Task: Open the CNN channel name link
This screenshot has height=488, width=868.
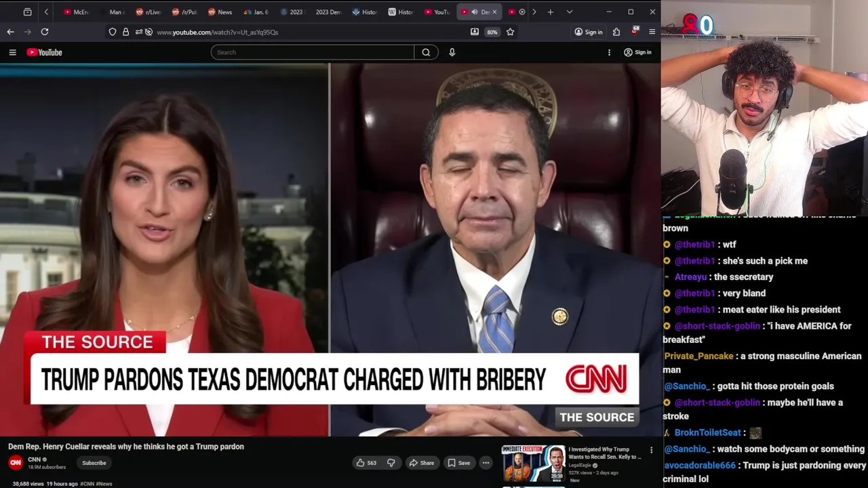Action: (x=34, y=460)
